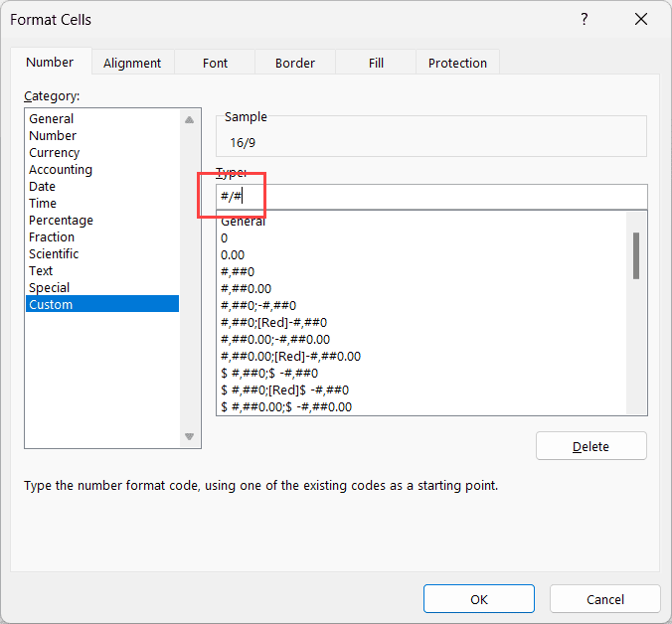The height and width of the screenshot is (624, 672).
Task: Close the Format Cells dialog
Action: click(x=640, y=19)
